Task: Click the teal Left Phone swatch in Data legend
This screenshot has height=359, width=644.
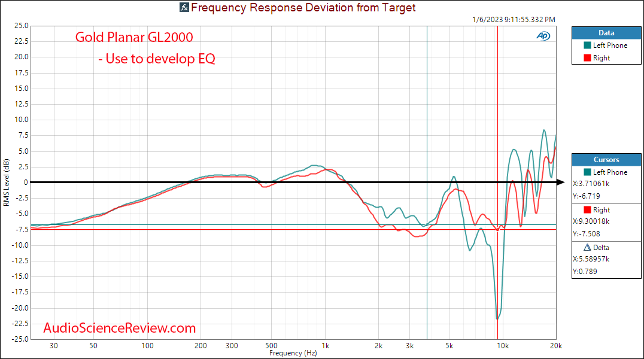Action: pos(587,45)
